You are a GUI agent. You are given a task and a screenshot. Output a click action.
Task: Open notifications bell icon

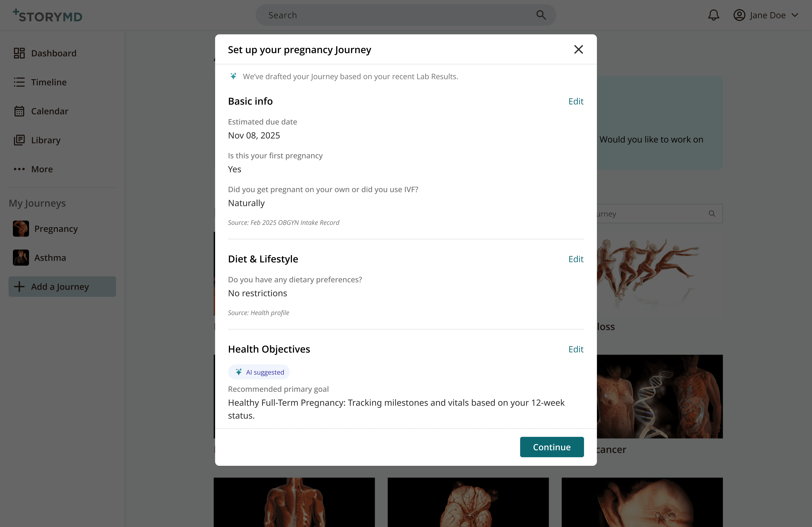click(x=713, y=15)
